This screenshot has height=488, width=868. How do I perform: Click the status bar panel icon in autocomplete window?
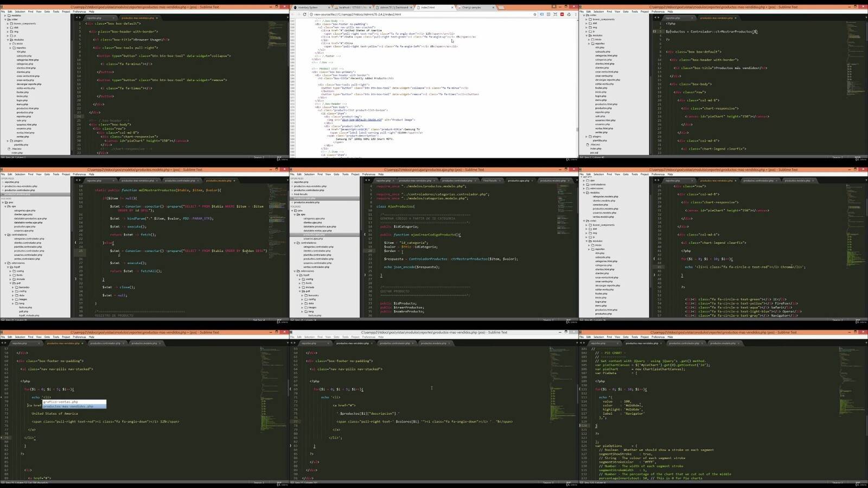tap(2, 483)
